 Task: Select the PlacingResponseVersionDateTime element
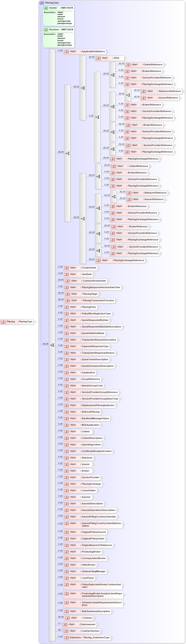click(x=92, y=287)
